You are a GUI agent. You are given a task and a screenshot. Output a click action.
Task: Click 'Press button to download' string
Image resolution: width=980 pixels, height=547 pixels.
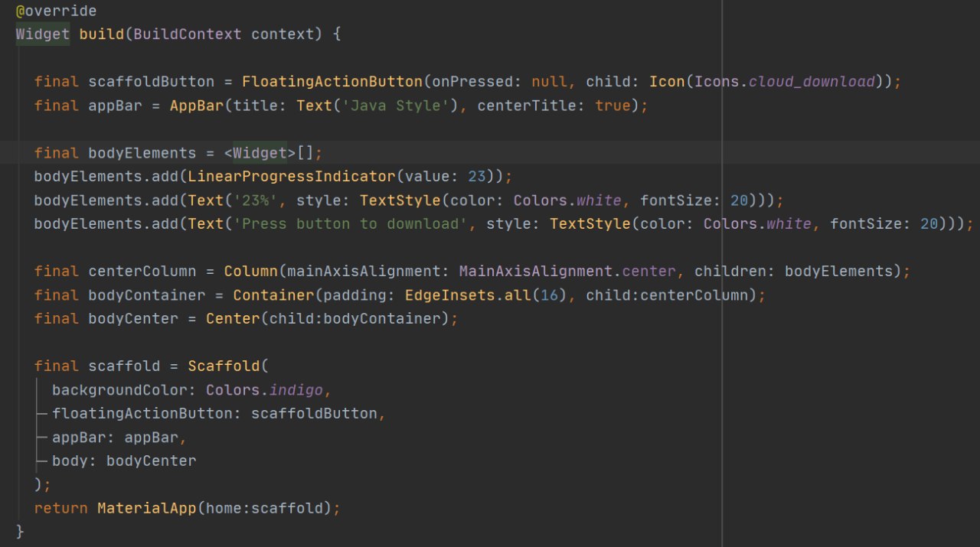(x=350, y=224)
